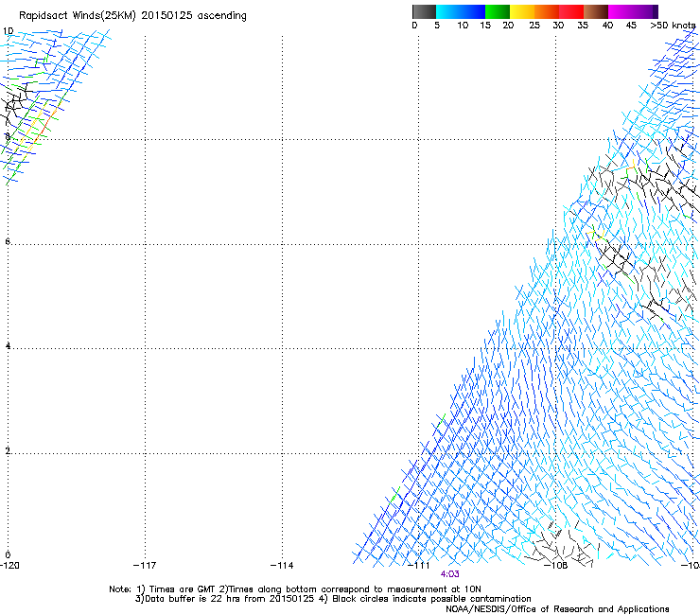Viewport: 700px width, 615px height.
Task: Click the chart title 'Rapidscat Winds(25KM) 20150125 ascending'
Action: [132, 16]
